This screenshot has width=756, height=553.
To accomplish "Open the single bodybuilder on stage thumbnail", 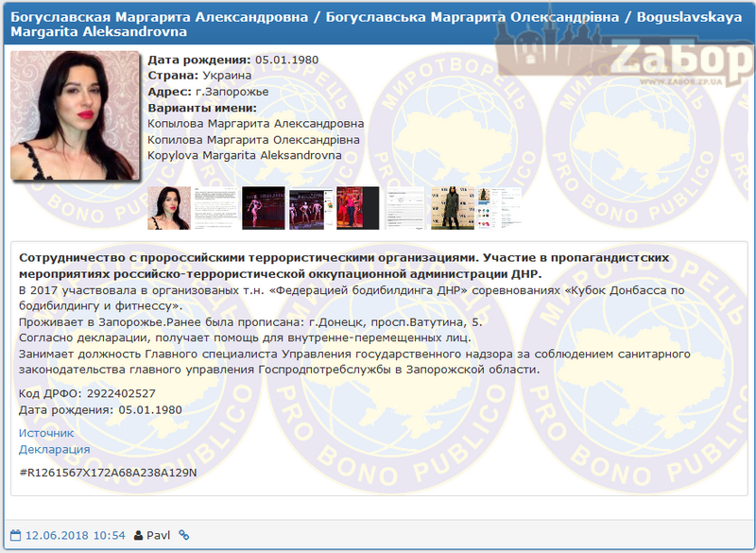I will tap(263, 208).
